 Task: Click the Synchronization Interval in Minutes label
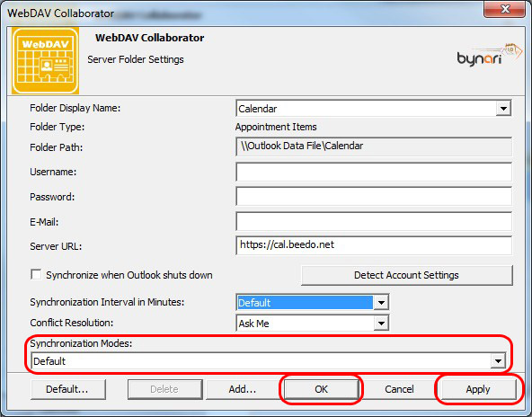[x=107, y=302]
